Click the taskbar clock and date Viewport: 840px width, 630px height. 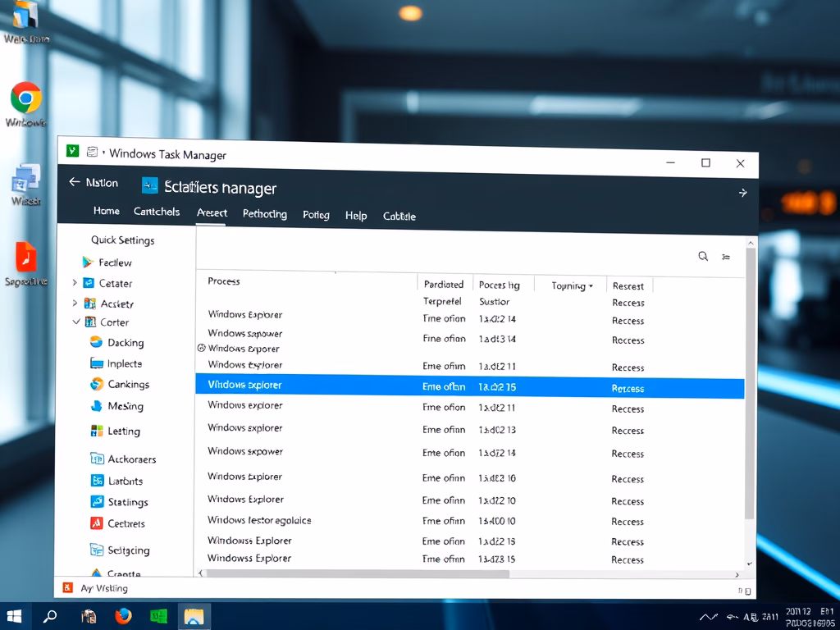[x=810, y=617]
